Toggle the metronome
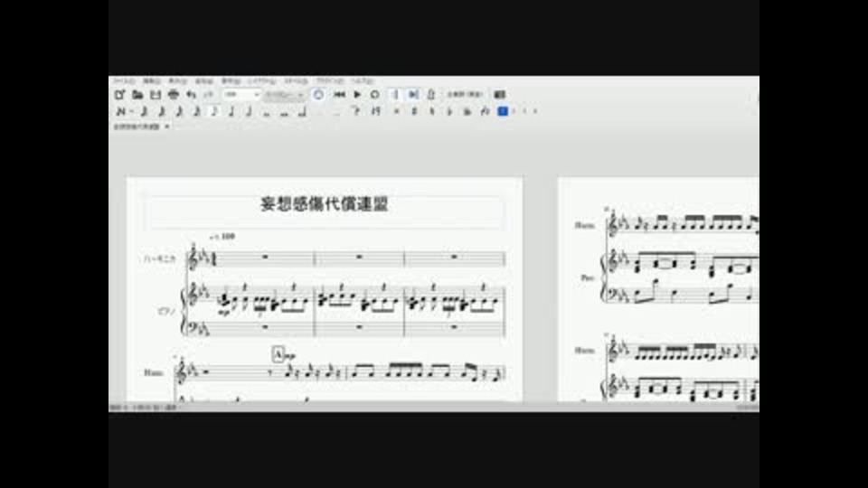The height and width of the screenshot is (488, 868). (431, 95)
